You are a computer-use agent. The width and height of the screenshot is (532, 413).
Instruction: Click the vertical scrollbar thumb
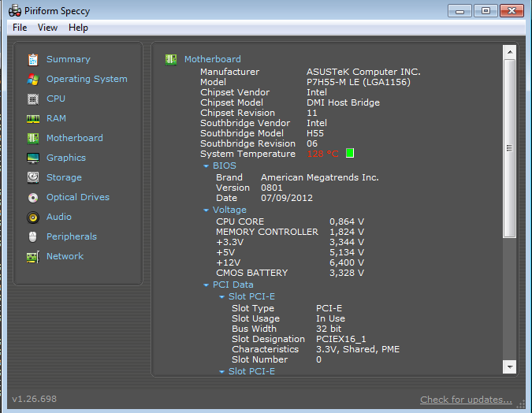[510, 148]
